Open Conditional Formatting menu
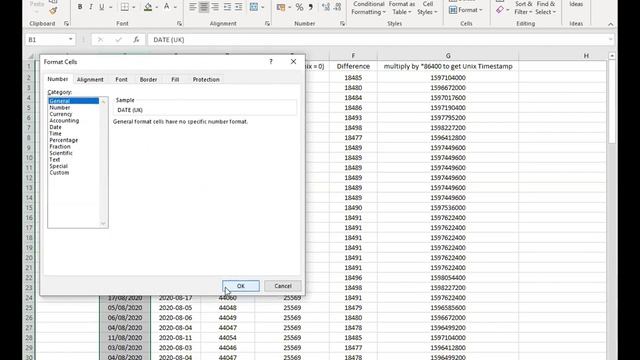 click(x=369, y=8)
